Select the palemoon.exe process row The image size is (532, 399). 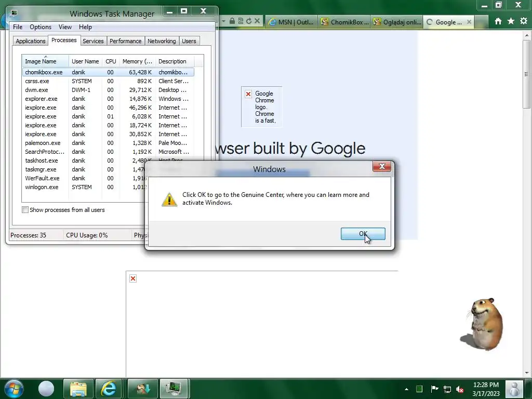pos(108,143)
